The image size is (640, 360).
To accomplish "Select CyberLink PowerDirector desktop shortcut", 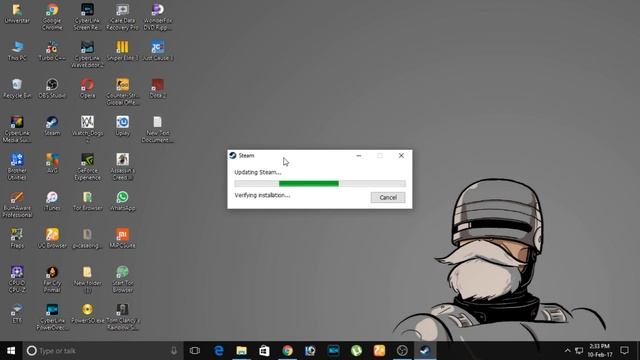I will [52, 316].
